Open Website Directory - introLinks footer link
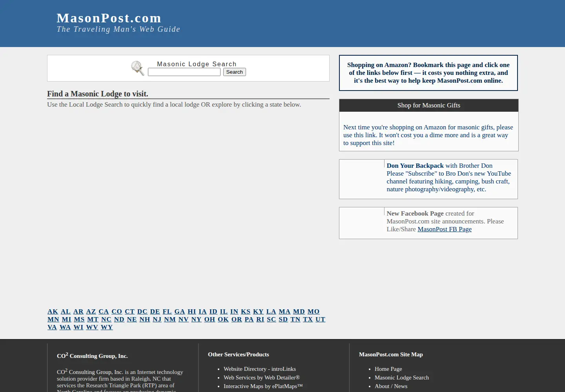The height and width of the screenshot is (392, 565). 260,369
